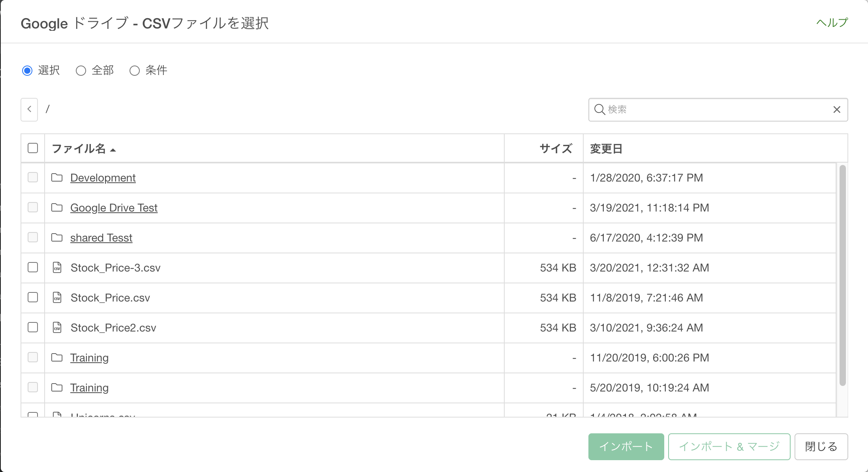Click the disabled checkbox for Development folder
This screenshot has height=472, width=868.
(33, 177)
